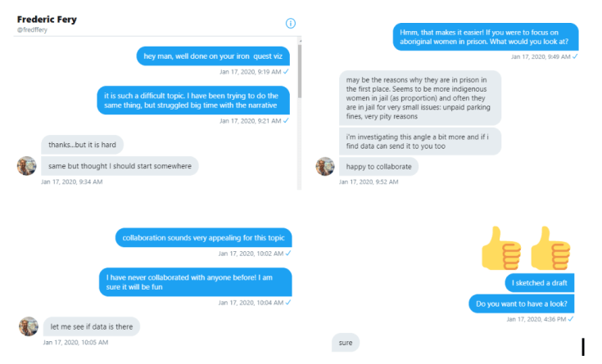Click the left thumbs-up emoji
This screenshot has height=364, width=602.
[x=501, y=247]
